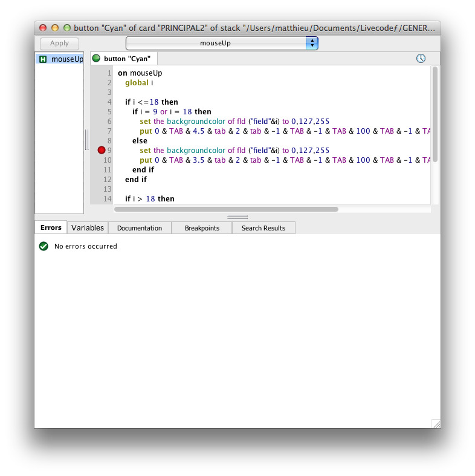Select the mouseUp handler in the list
Viewport: 475px width, 476px height.
tap(66, 59)
